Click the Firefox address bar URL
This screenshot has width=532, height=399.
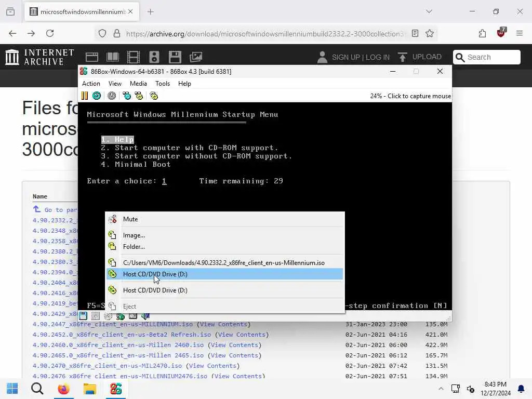(264, 34)
